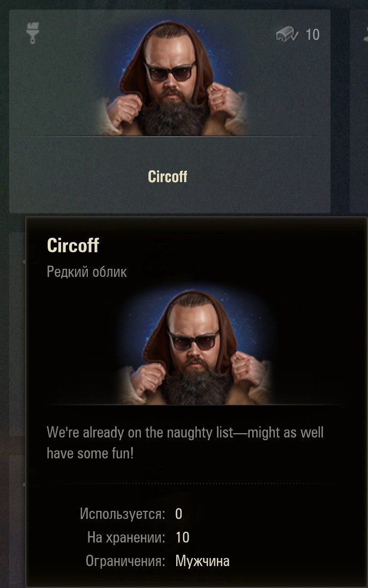Image resolution: width=368 pixels, height=588 pixels.
Task: Click the storage count number 10 on the card
Action: 312,35
